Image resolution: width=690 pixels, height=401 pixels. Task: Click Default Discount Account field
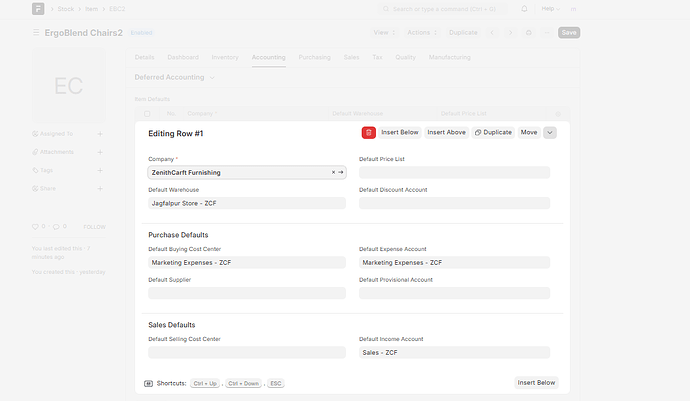coord(454,203)
